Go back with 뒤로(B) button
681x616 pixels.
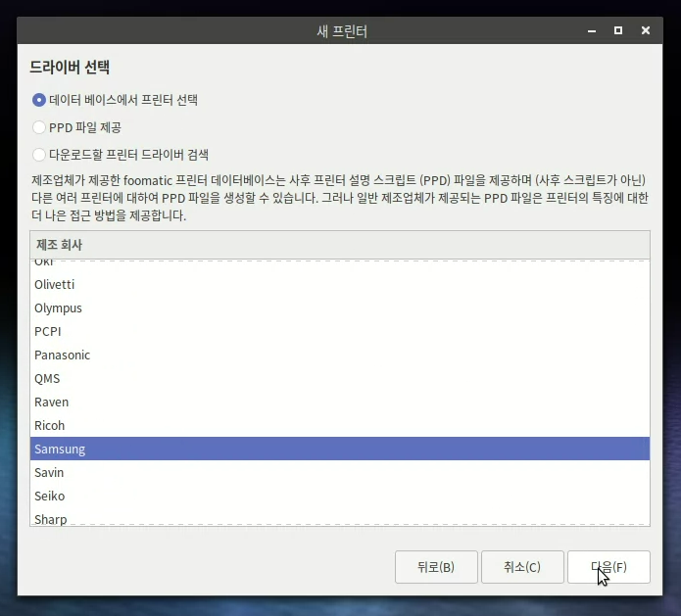(x=436, y=567)
